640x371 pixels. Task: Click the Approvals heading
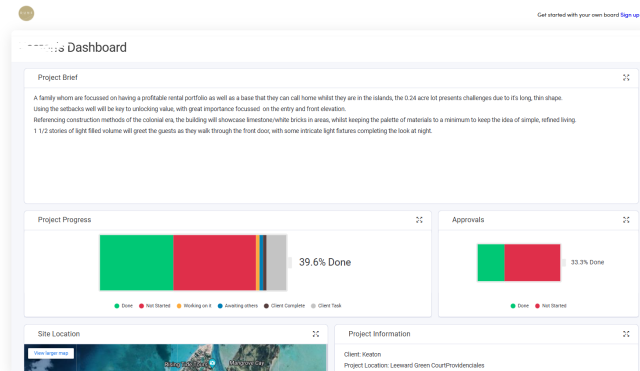pos(468,220)
